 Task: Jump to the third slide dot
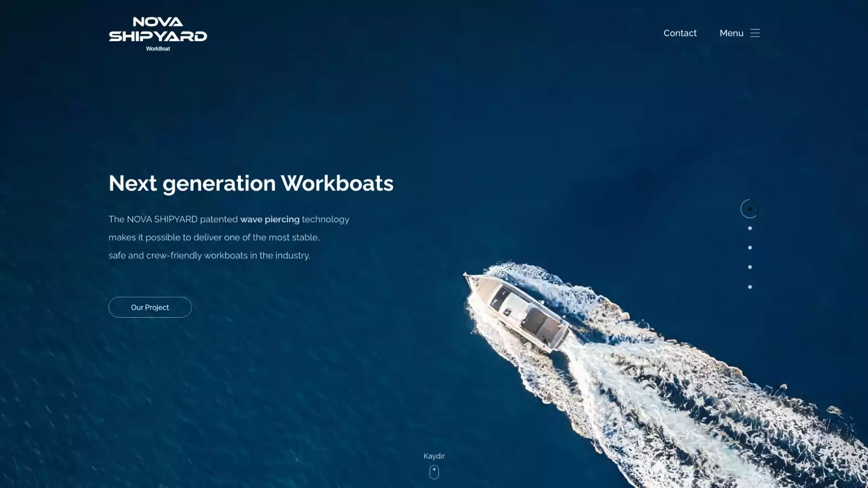tap(750, 248)
